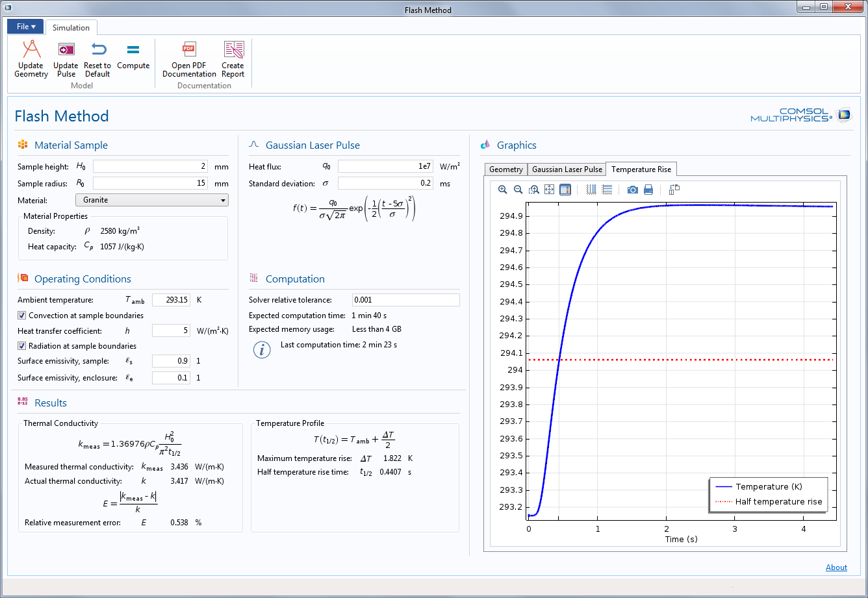This screenshot has width=868, height=598.
Task: Click the 'Last computation time' text
Action: 338,345
